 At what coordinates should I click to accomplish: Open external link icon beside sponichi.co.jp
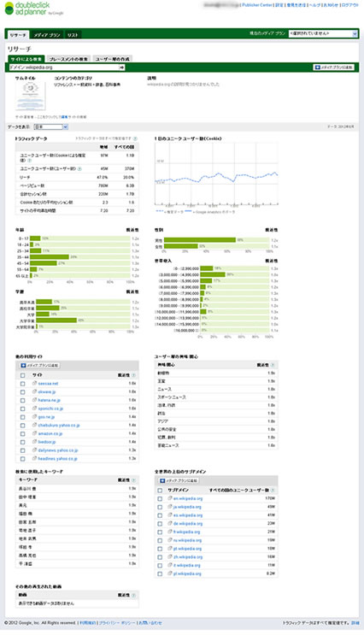(35, 409)
